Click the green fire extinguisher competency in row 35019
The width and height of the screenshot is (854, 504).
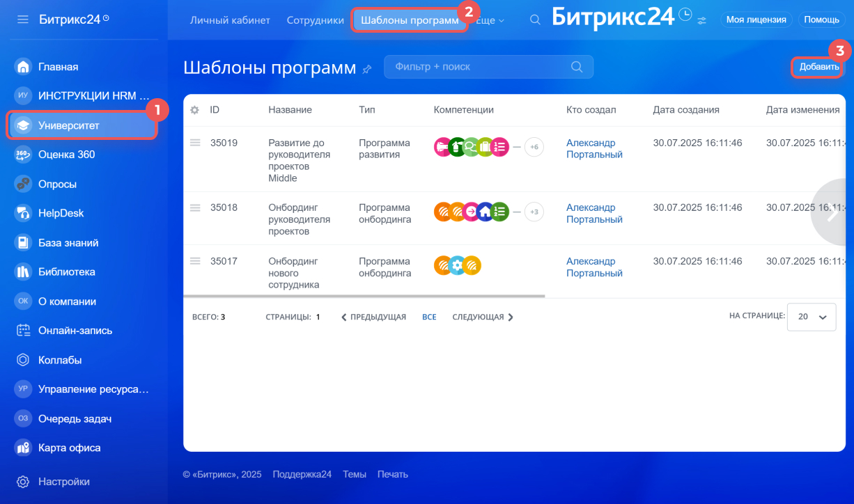(x=457, y=147)
